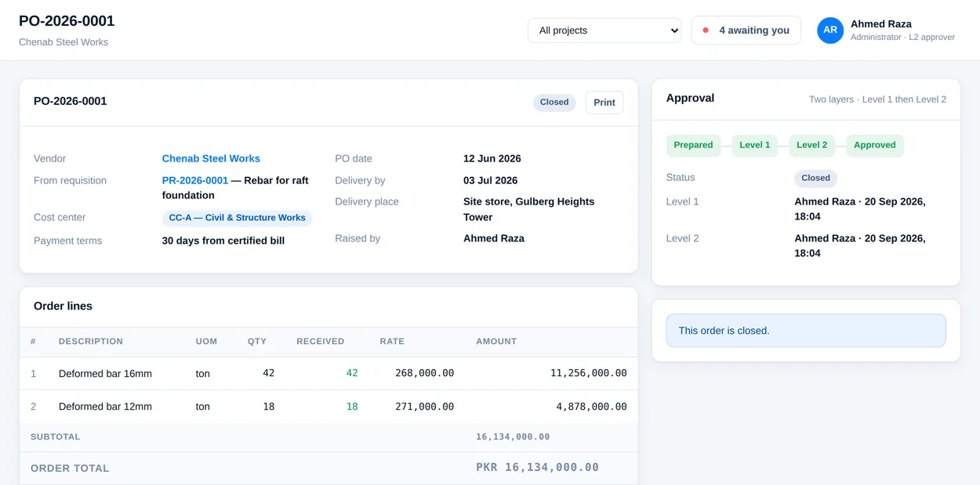
Task: Click 'Administrator · L2 approver' role text
Action: pos(902,37)
